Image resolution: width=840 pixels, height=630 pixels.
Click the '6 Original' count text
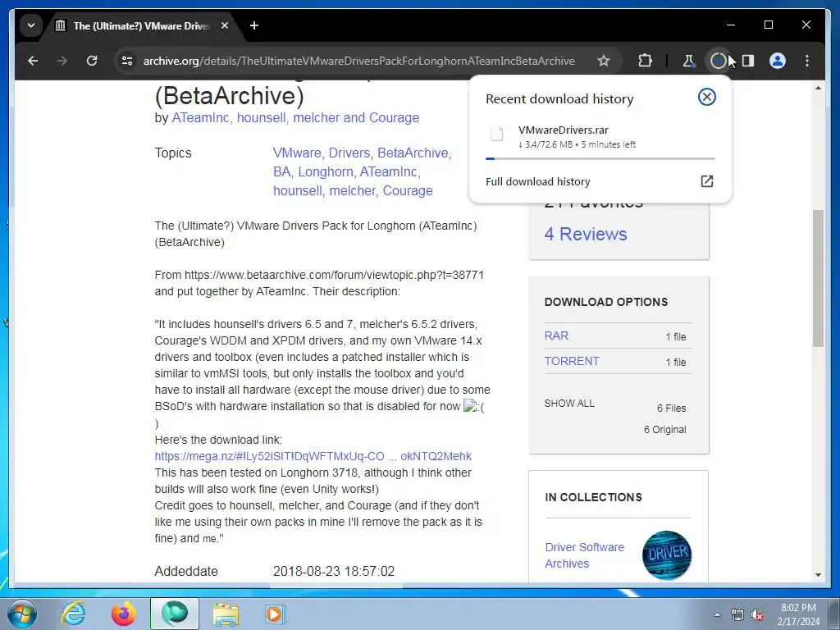coord(664,430)
